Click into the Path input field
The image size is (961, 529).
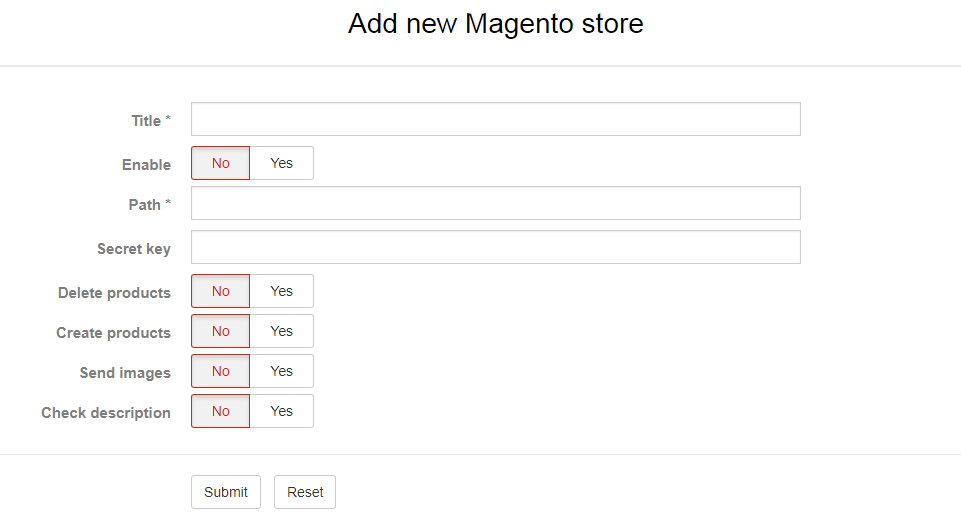[496, 203]
